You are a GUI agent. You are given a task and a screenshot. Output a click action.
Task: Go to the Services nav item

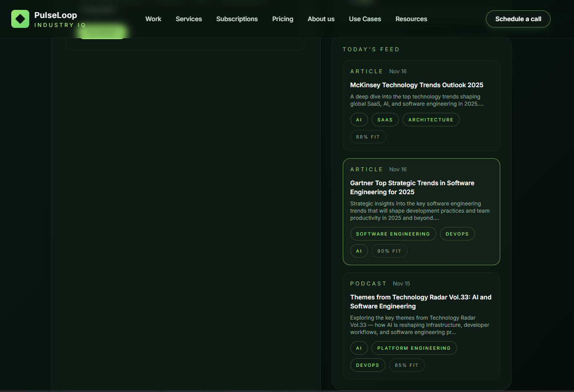click(189, 19)
